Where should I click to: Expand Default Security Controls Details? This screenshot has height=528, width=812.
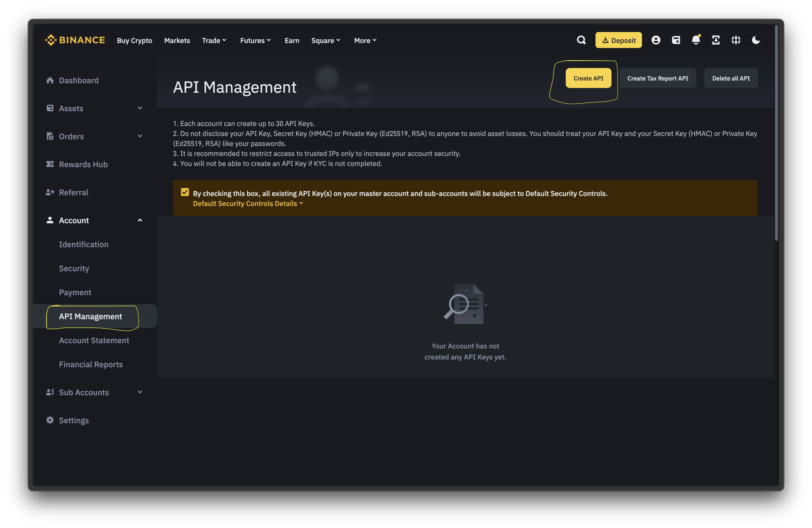pyautogui.click(x=248, y=204)
